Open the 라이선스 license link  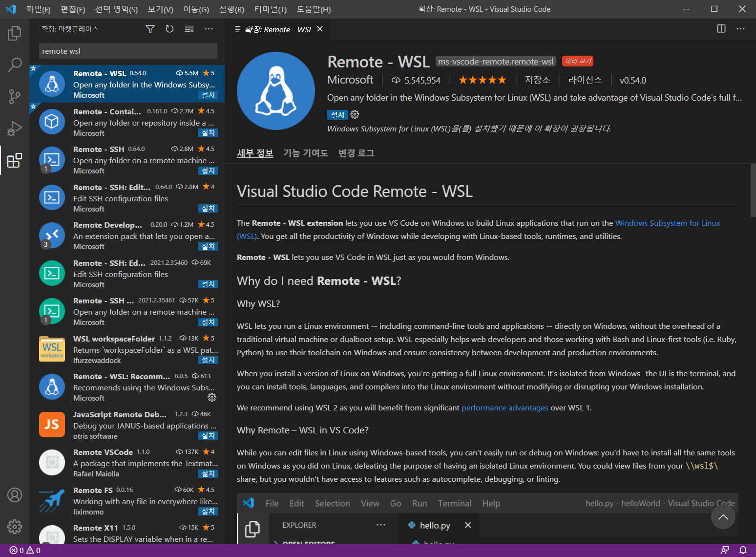pos(585,80)
